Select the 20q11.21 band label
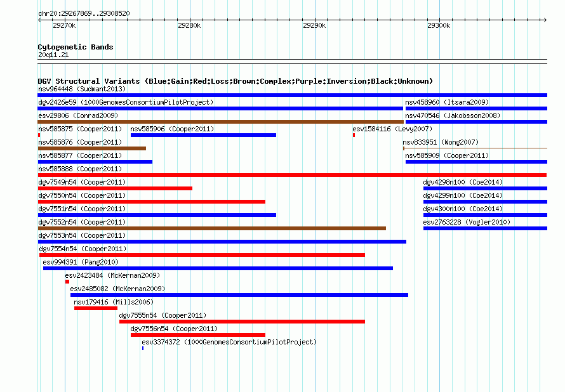565x392 pixels. (53, 55)
